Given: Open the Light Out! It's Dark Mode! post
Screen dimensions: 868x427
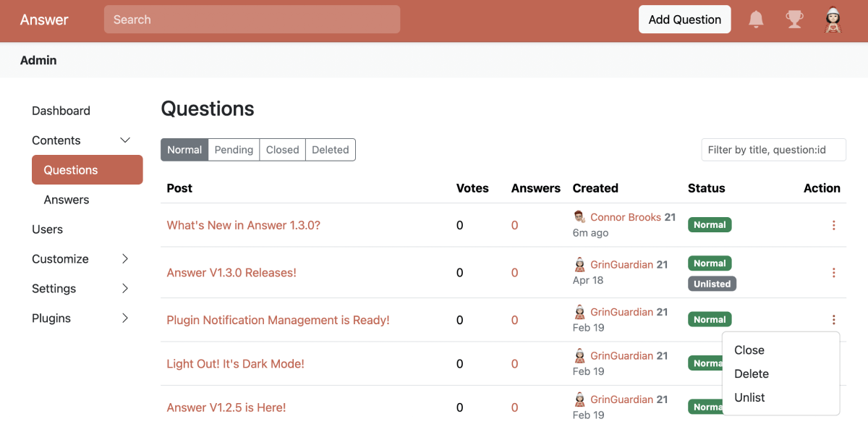Looking at the screenshot, I should pyautogui.click(x=235, y=364).
